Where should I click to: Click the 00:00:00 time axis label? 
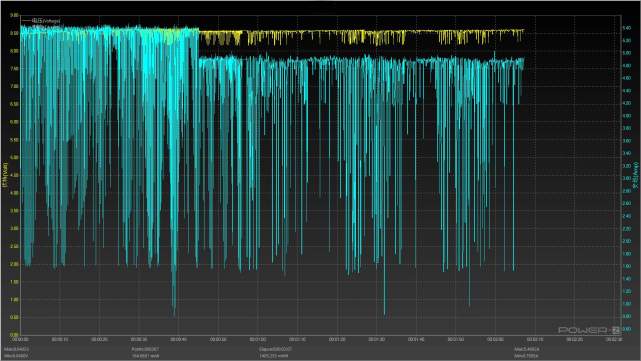coord(20,339)
